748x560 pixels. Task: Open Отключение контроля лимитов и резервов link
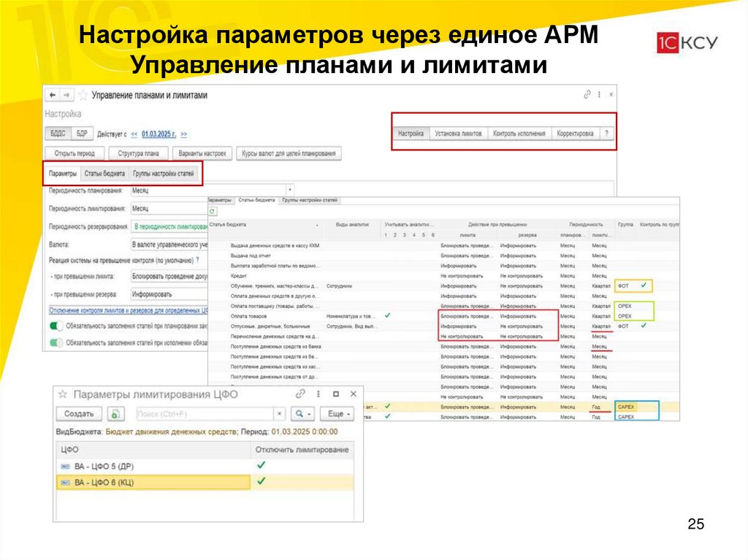tap(129, 310)
